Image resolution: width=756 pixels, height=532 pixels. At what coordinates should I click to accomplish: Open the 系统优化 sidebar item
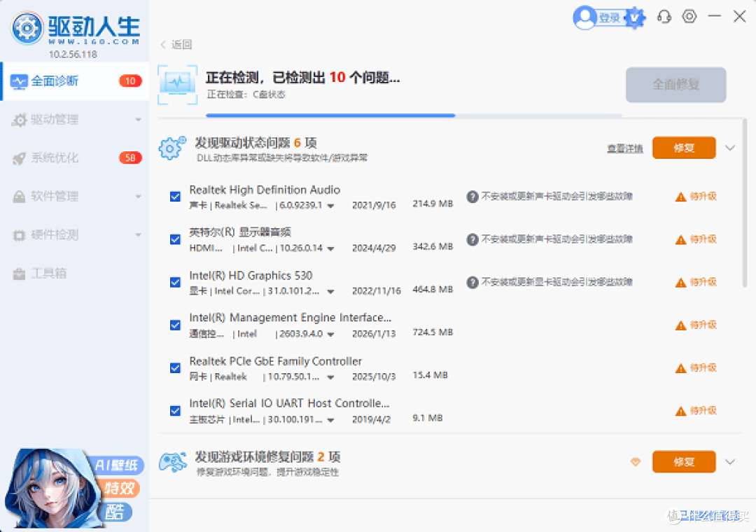click(x=75, y=158)
